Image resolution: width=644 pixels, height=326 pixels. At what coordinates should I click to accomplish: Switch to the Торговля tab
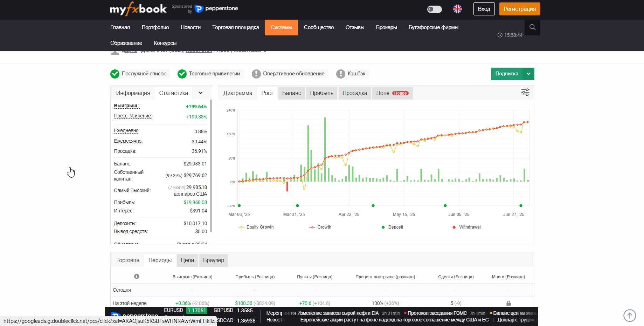point(128,260)
